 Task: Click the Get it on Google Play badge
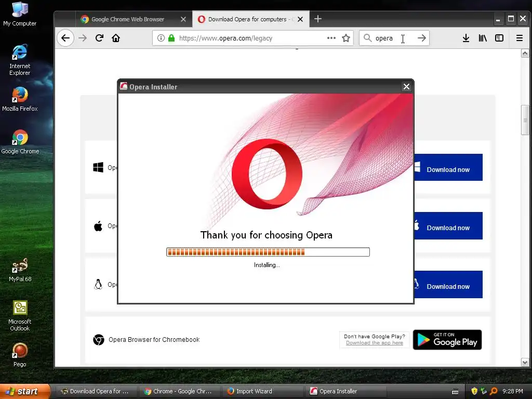click(x=447, y=340)
